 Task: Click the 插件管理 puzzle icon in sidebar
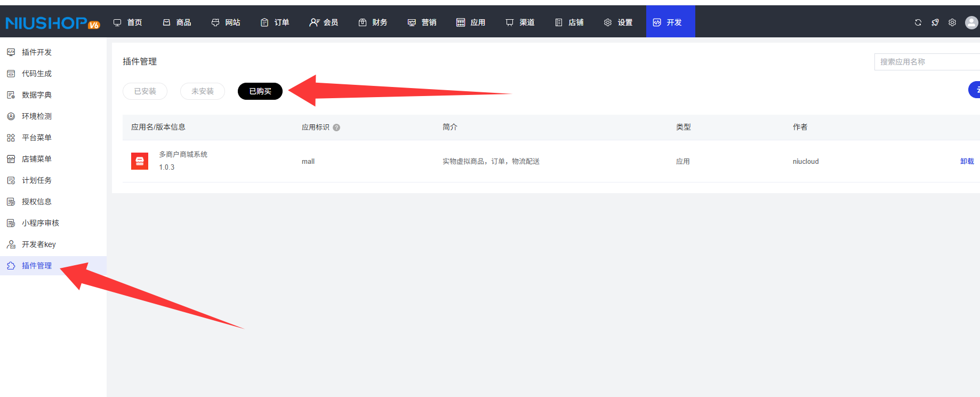click(11, 266)
